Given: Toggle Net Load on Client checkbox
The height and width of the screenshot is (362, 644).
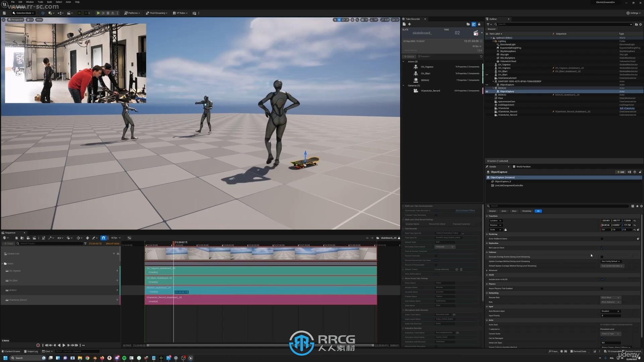Looking at the screenshot, I should tap(602, 248).
